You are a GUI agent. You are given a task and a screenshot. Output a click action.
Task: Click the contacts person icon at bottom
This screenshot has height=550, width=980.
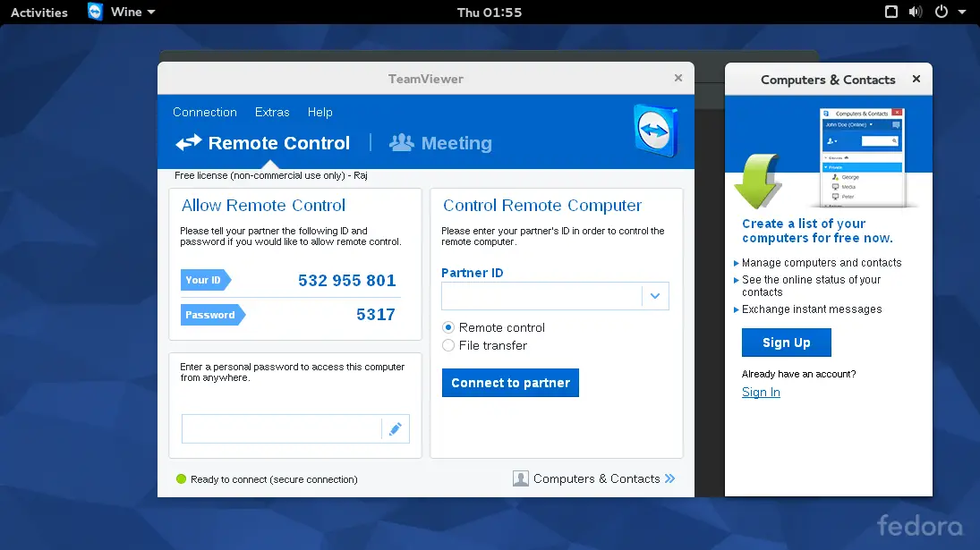click(521, 478)
